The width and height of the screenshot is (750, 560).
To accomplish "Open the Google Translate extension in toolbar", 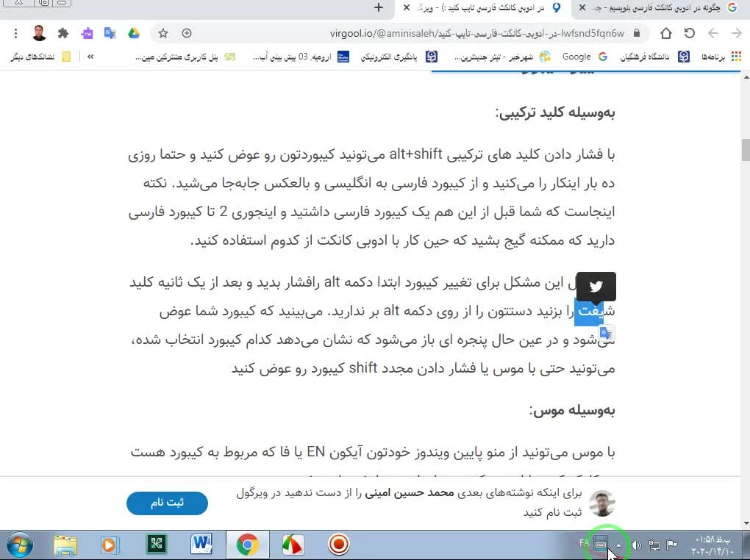I will click(110, 33).
